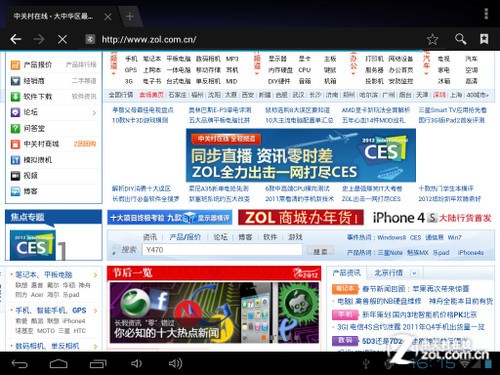
Task: Open the 平板电脑 category link
Action: pos(178,59)
